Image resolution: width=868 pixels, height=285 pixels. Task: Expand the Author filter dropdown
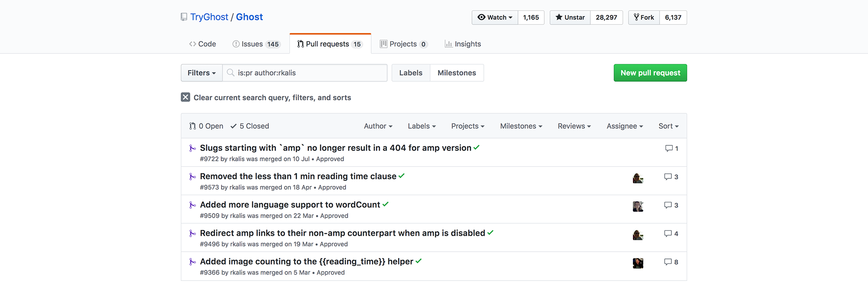click(378, 126)
